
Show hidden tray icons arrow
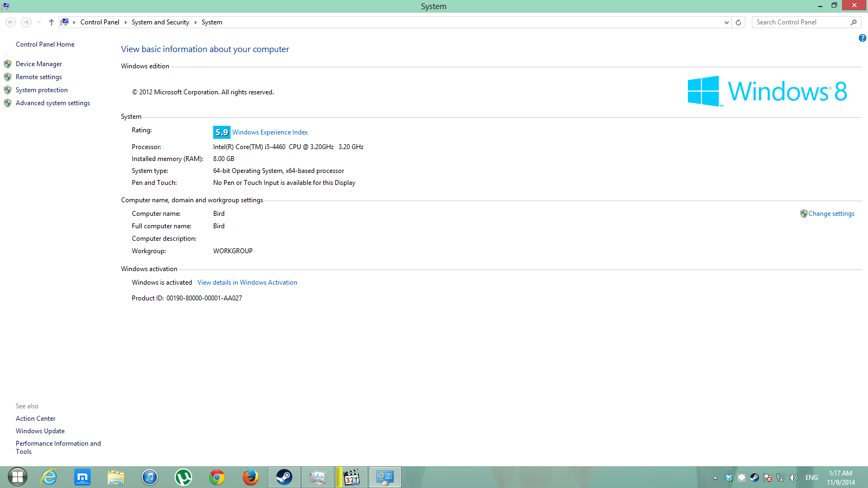[715, 478]
